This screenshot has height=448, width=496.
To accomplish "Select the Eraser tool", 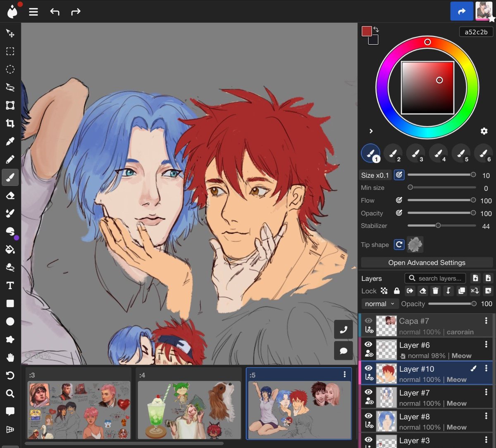I will tap(10, 196).
